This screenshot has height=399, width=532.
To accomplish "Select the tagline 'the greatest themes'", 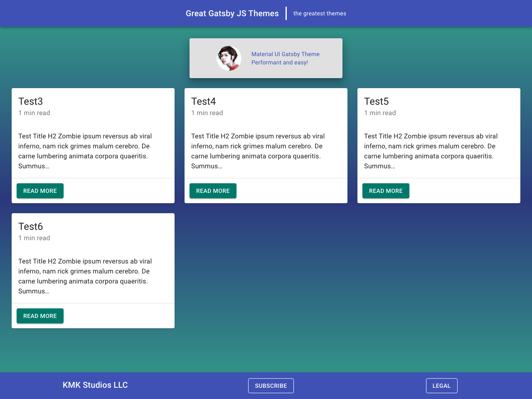I will pos(319,13).
